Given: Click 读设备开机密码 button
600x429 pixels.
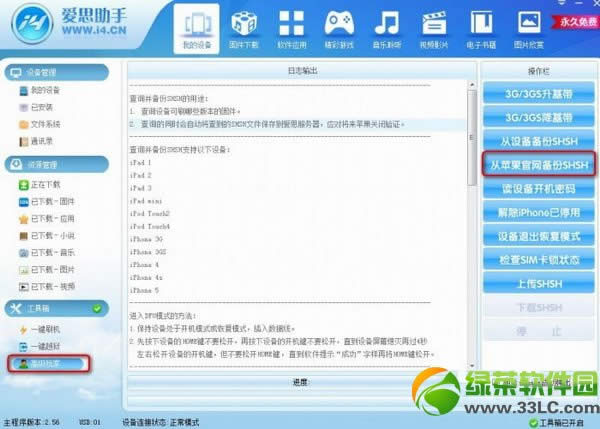Looking at the screenshot, I should click(539, 189).
